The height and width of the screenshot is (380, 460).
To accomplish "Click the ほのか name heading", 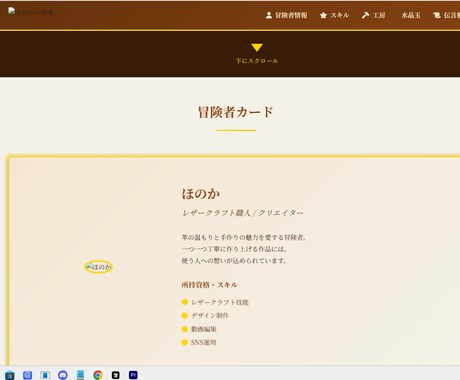I will coord(201,194).
